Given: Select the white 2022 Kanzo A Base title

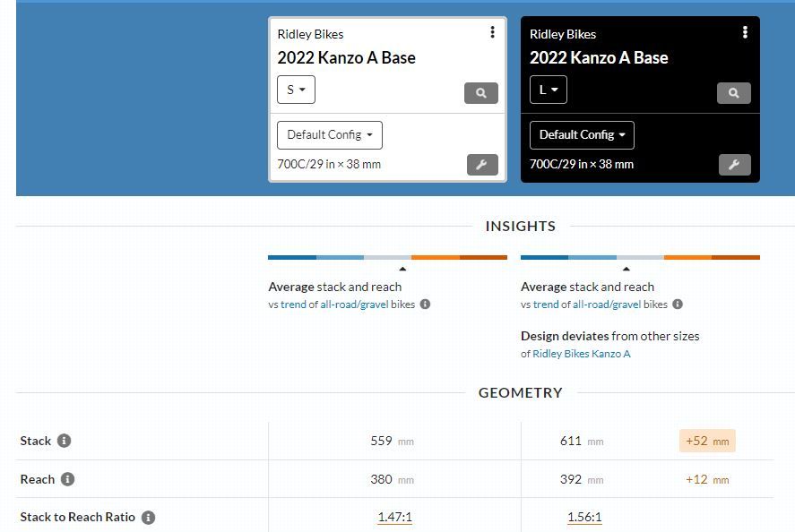Looking at the screenshot, I should tap(599, 58).
